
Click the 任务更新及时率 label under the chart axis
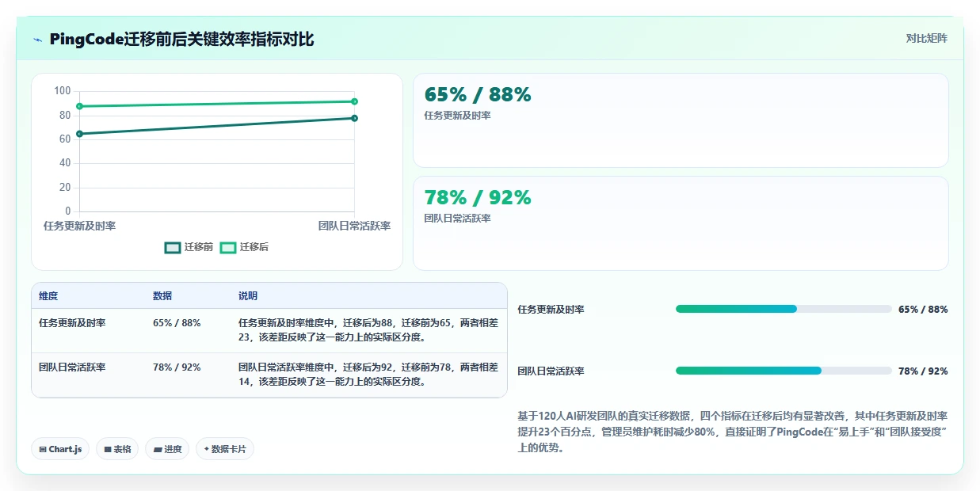(79, 226)
